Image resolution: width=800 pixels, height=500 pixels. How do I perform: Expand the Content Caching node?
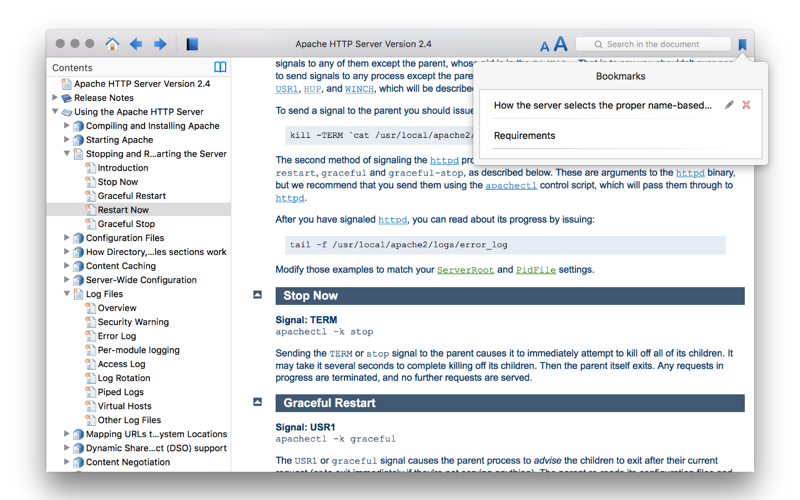(x=67, y=265)
